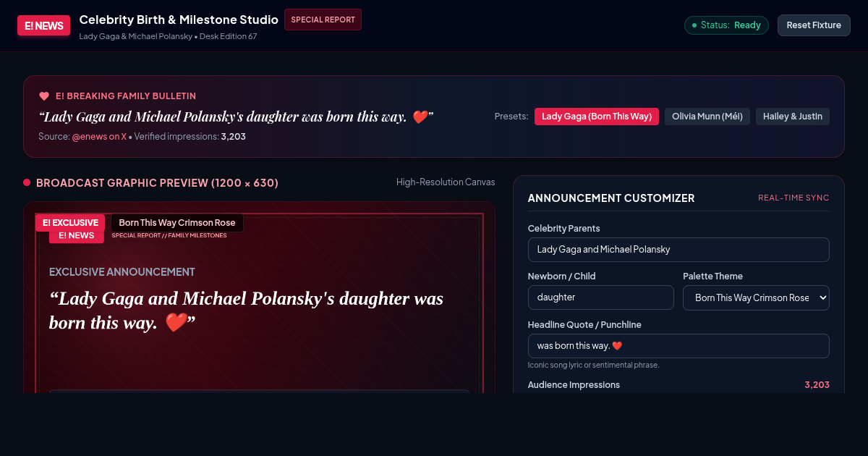Click the 'High-Resolution Canvas' label
This screenshot has height=456, width=868.
[446, 182]
